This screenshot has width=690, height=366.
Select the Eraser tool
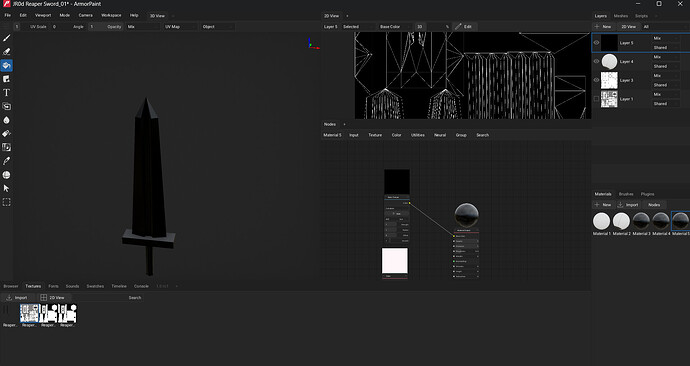click(6, 52)
